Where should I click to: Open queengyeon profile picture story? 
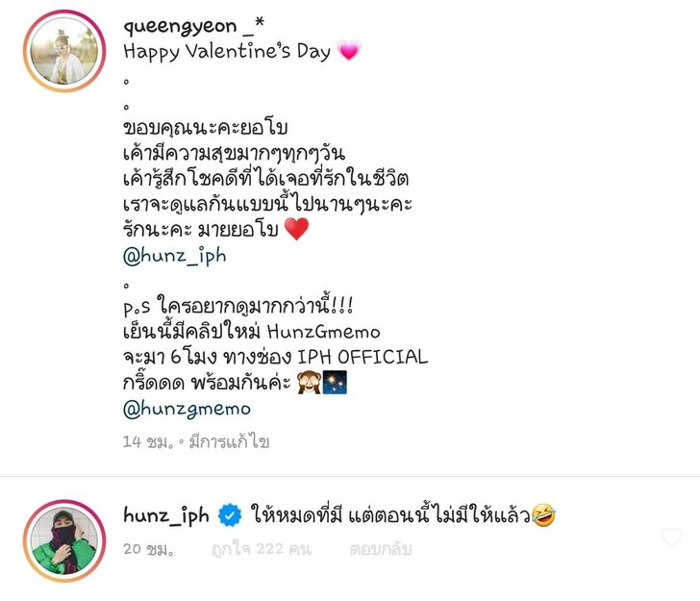[64, 51]
